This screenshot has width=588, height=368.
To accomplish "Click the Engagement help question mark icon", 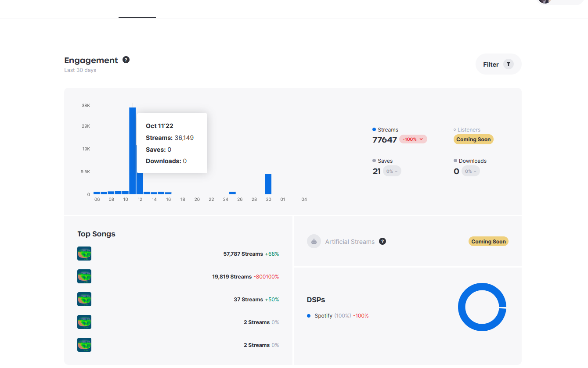I will [126, 60].
